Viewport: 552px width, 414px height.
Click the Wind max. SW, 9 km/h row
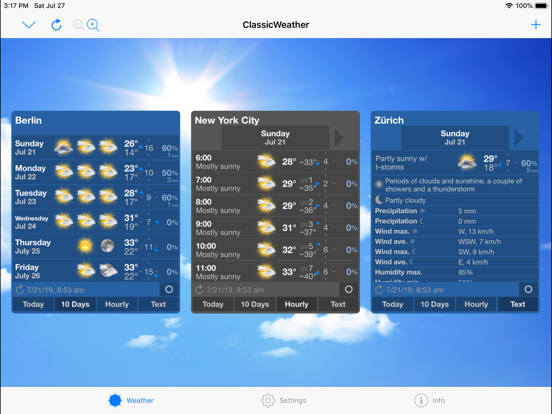(x=455, y=252)
